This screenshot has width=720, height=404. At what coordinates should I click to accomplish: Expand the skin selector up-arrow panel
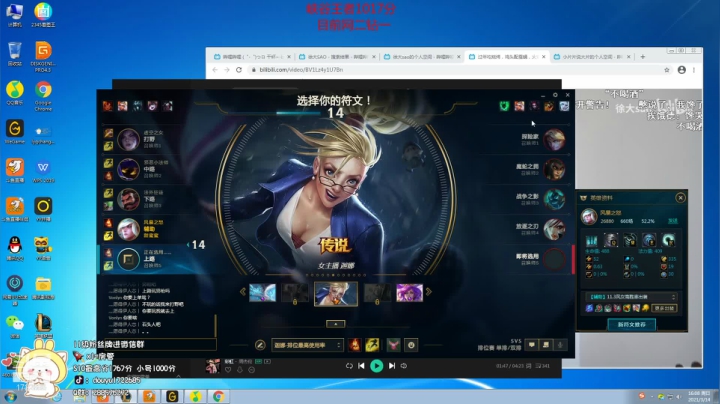click(336, 324)
